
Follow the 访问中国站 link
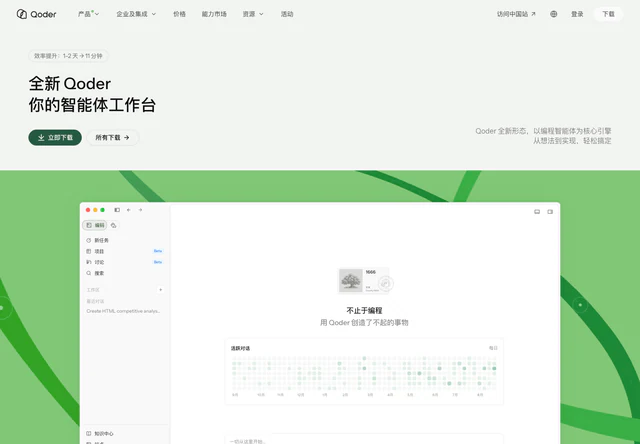tap(516, 14)
